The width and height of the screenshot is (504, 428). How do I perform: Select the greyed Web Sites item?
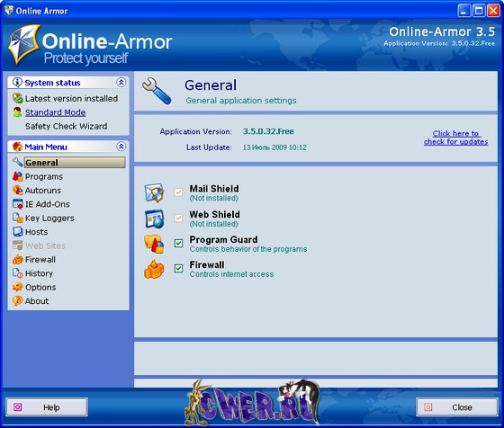[x=45, y=245]
